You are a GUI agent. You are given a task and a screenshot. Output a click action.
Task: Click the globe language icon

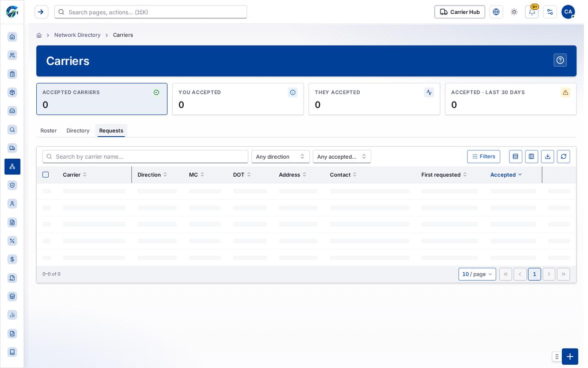(496, 12)
